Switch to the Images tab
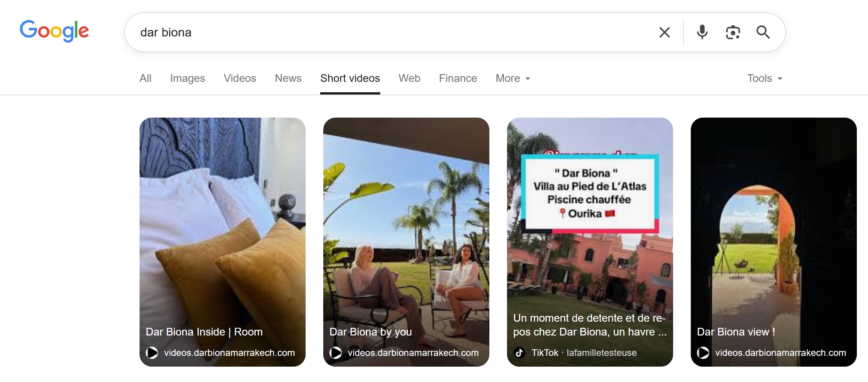 [187, 78]
